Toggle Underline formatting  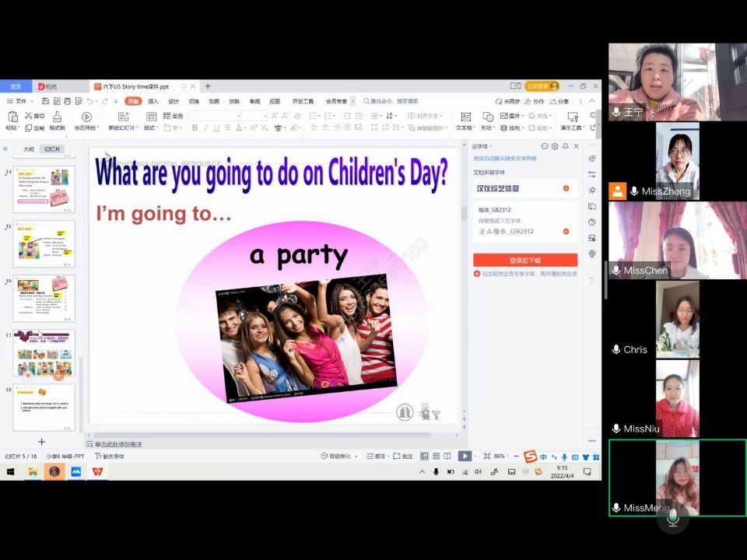point(216,128)
